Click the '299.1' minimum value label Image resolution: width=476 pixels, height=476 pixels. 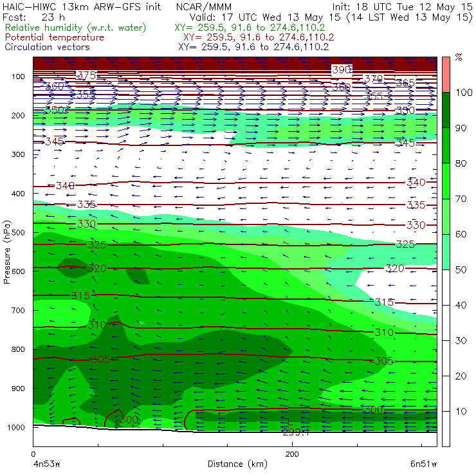(x=296, y=432)
